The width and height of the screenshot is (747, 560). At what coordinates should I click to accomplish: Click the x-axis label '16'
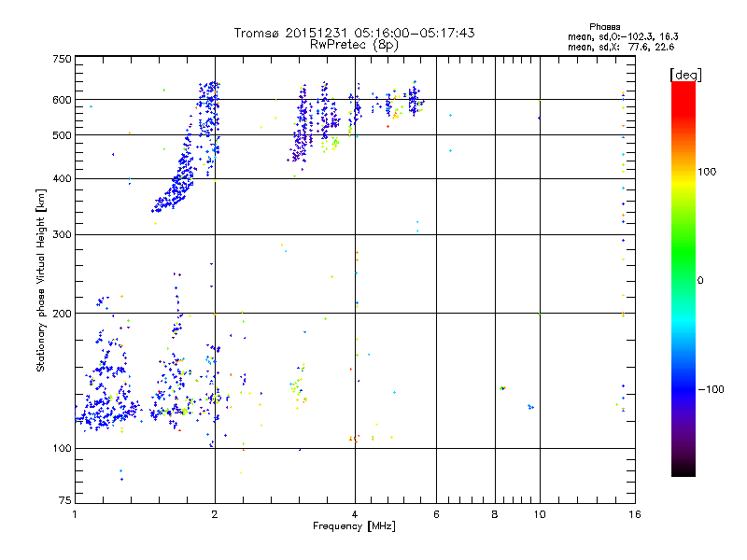[x=635, y=514]
